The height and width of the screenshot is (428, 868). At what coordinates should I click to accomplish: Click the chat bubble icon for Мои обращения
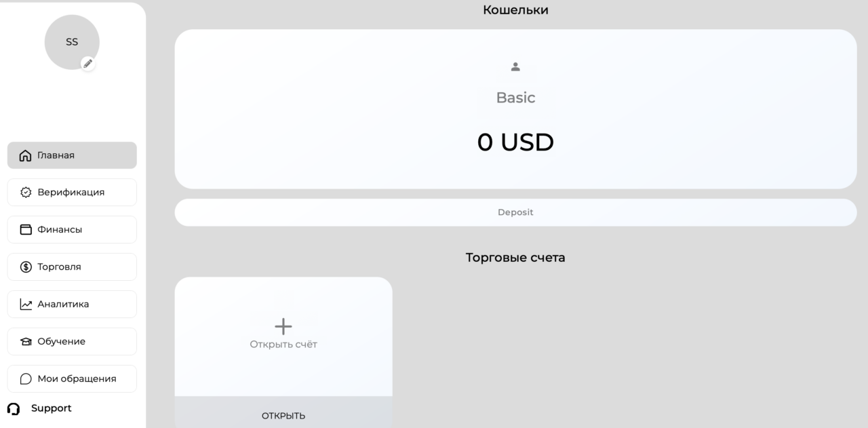click(x=26, y=379)
